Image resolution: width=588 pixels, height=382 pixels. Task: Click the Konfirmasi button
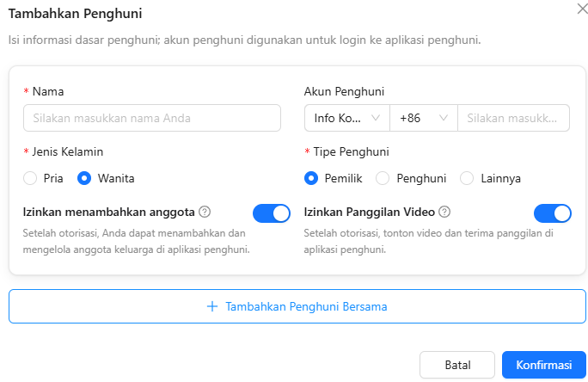click(544, 365)
